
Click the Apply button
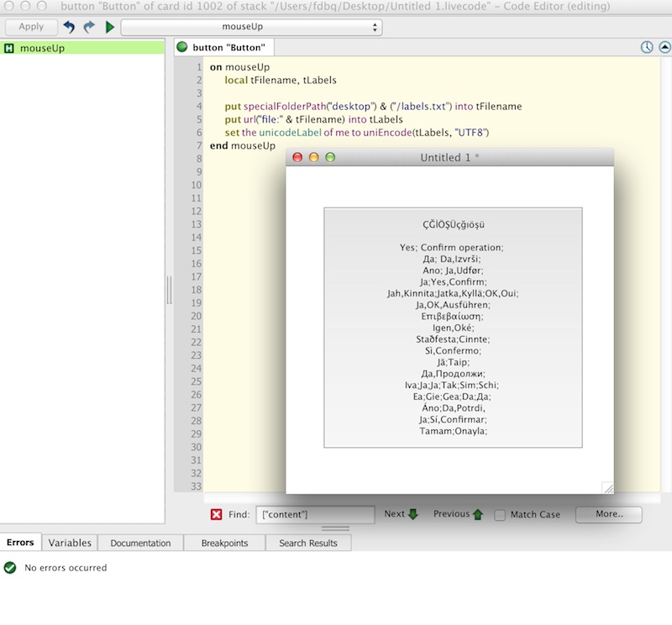pos(31,27)
